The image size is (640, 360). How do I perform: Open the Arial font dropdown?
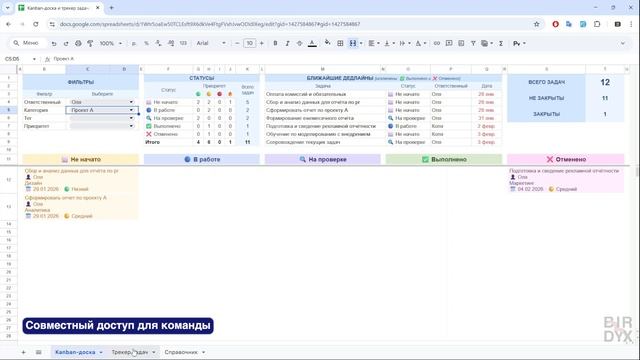[x=211, y=43]
